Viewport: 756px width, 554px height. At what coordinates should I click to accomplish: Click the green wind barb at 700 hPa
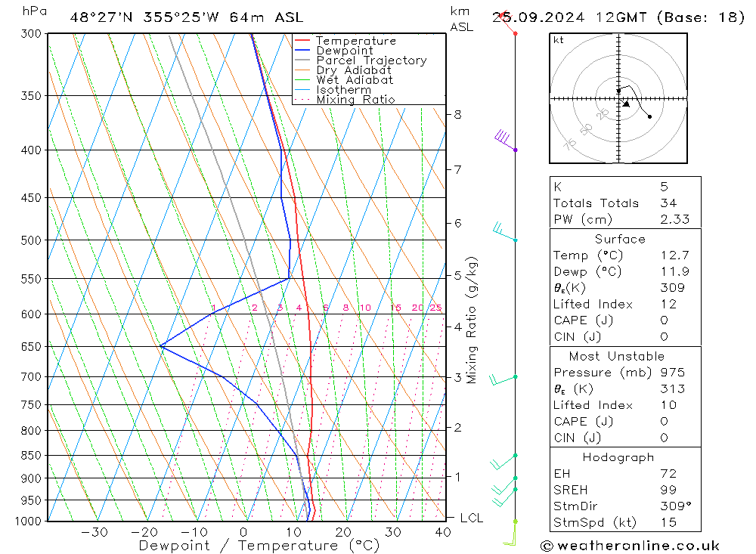(x=503, y=379)
